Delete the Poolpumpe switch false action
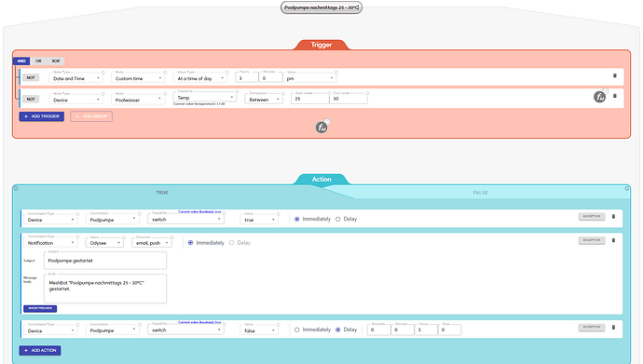The image size is (643, 364). point(613,327)
